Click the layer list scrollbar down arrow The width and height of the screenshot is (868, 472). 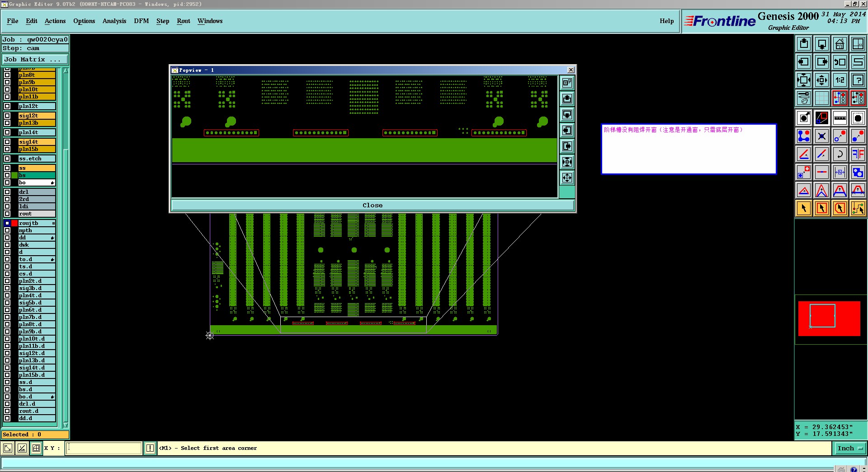coord(66,425)
